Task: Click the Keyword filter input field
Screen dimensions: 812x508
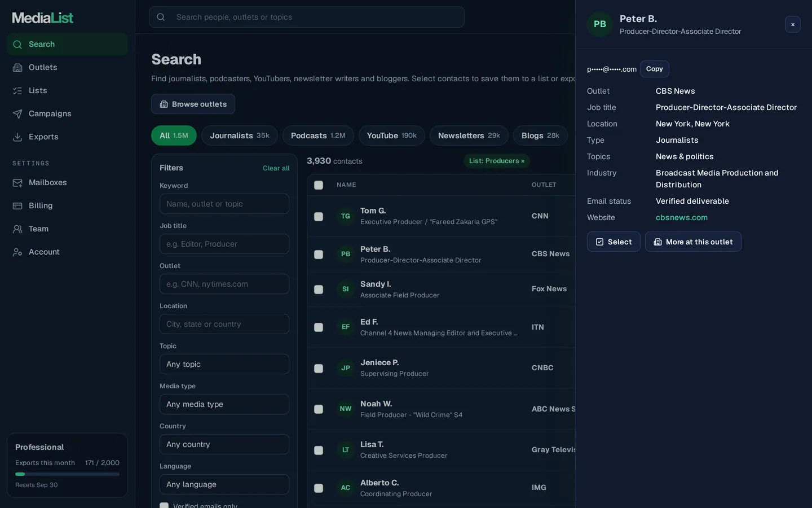Action: coord(224,204)
